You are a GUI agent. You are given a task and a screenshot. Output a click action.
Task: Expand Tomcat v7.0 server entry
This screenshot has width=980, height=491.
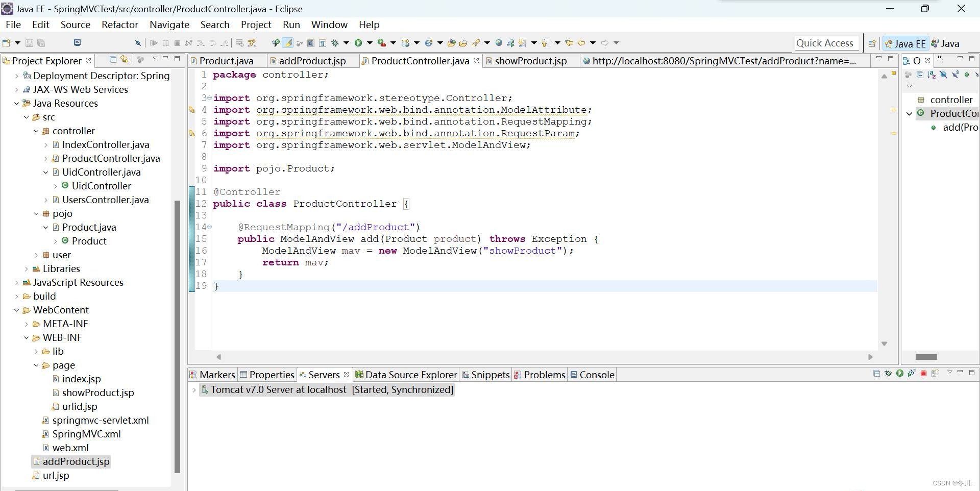pyautogui.click(x=194, y=389)
